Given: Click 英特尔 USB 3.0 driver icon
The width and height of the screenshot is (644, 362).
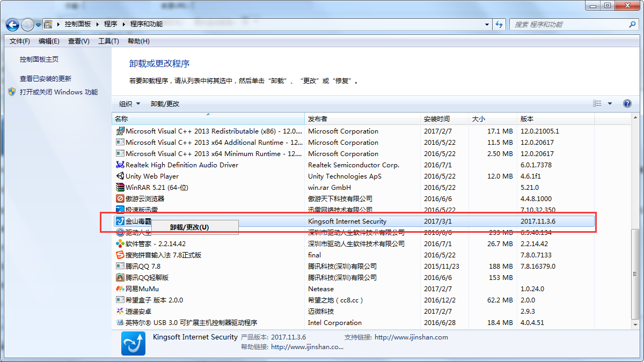Looking at the screenshot, I should click(120, 322).
